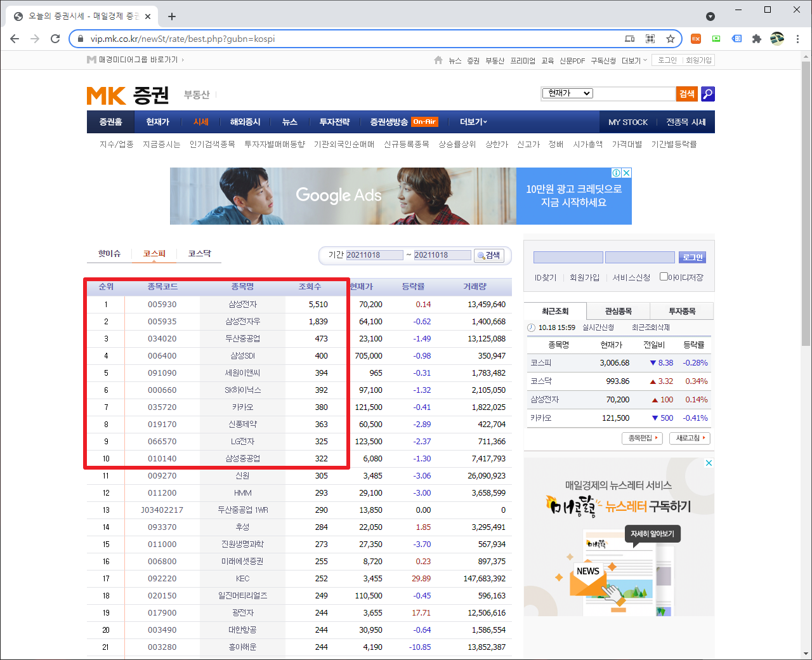Open stock 카카오 in the ranking table
The height and width of the screenshot is (660, 812).
242,407
